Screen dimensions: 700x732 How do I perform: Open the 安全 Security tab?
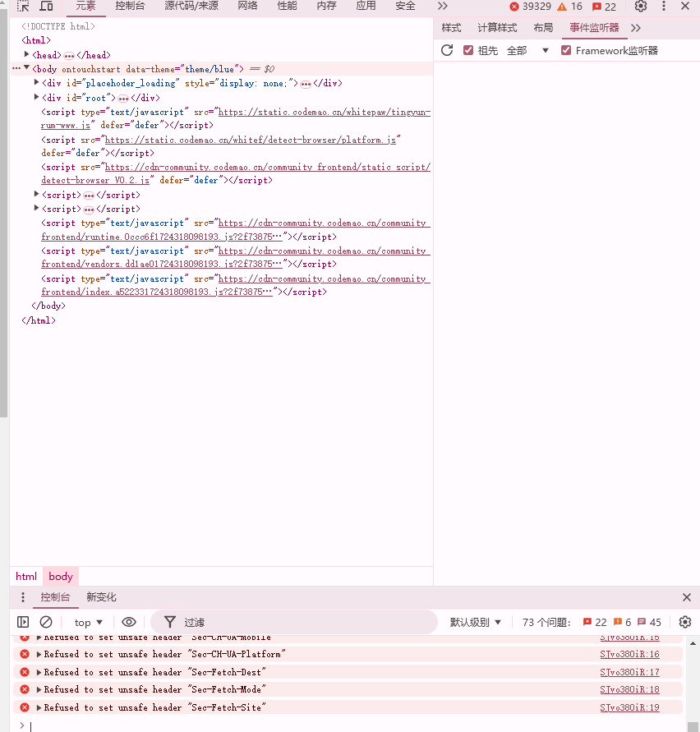pos(405,6)
